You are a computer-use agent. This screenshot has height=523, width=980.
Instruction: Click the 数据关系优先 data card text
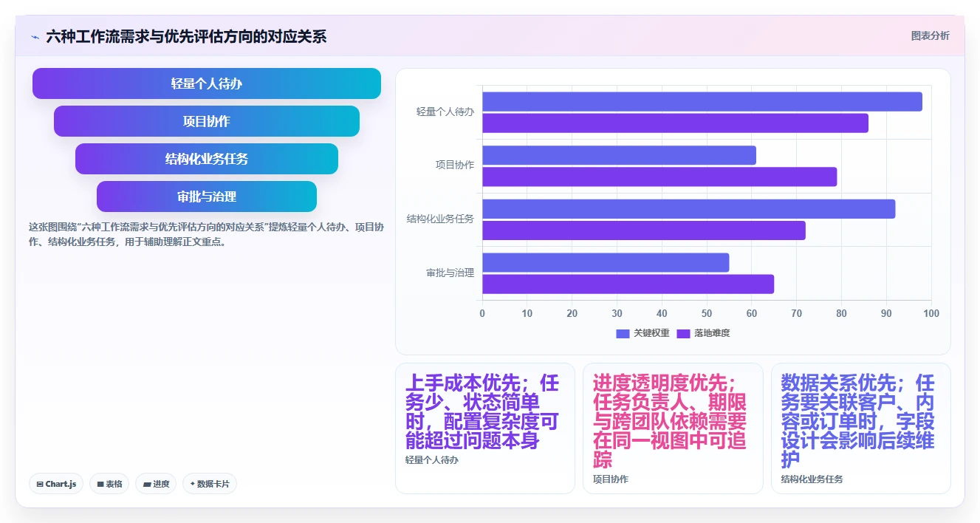coord(858,422)
